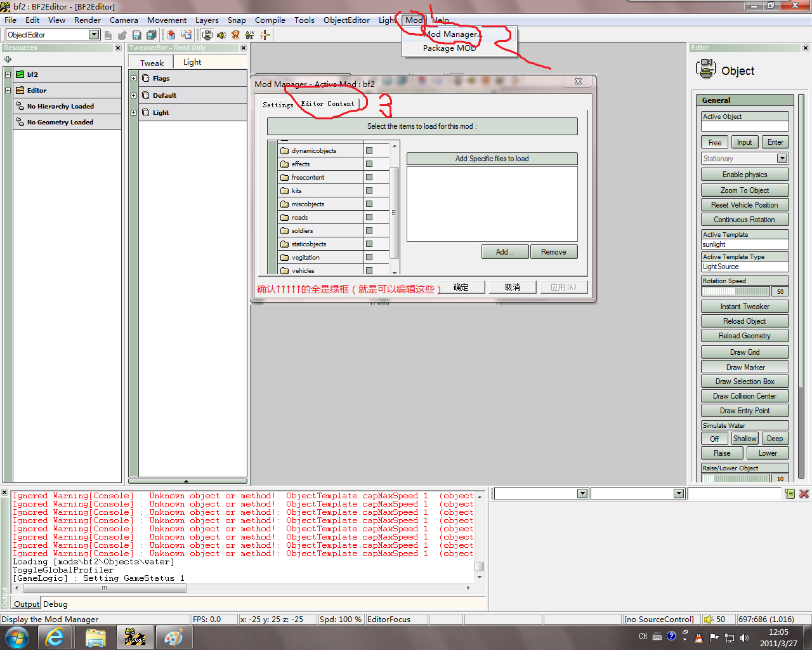Expand the Flags section in TweakerBar

(x=134, y=79)
